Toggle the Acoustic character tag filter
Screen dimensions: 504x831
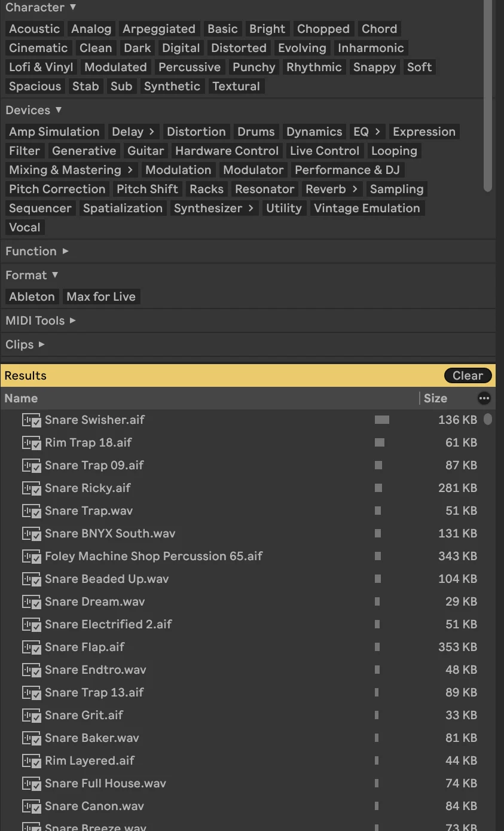coord(35,29)
